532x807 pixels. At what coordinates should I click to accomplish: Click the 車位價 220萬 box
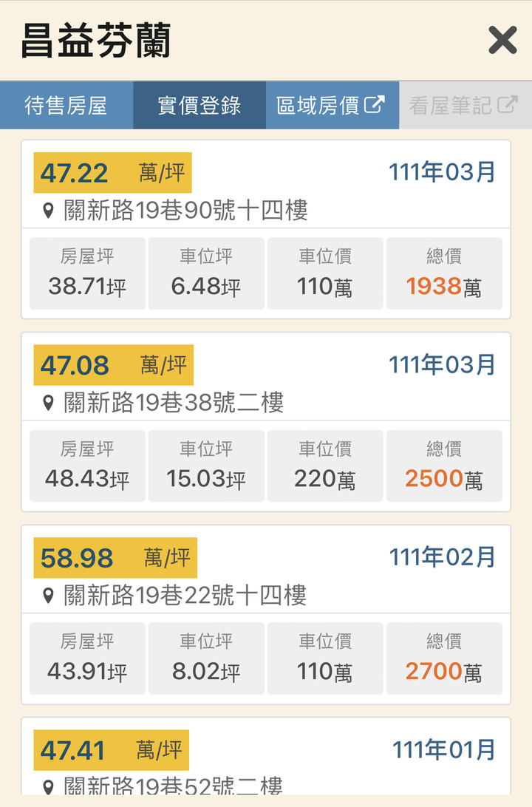coord(325,466)
